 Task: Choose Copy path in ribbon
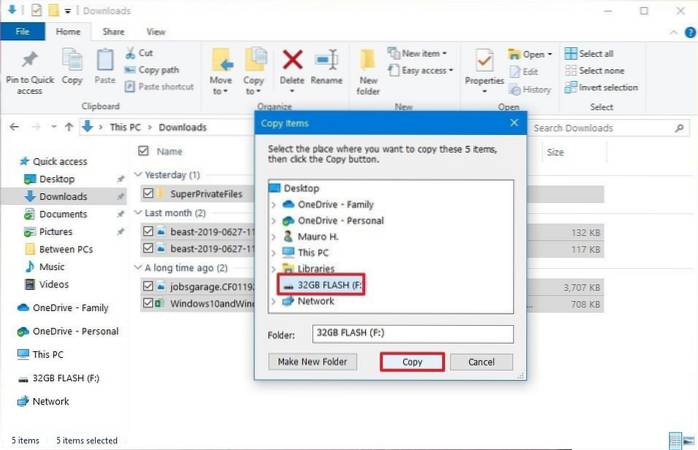(152, 70)
